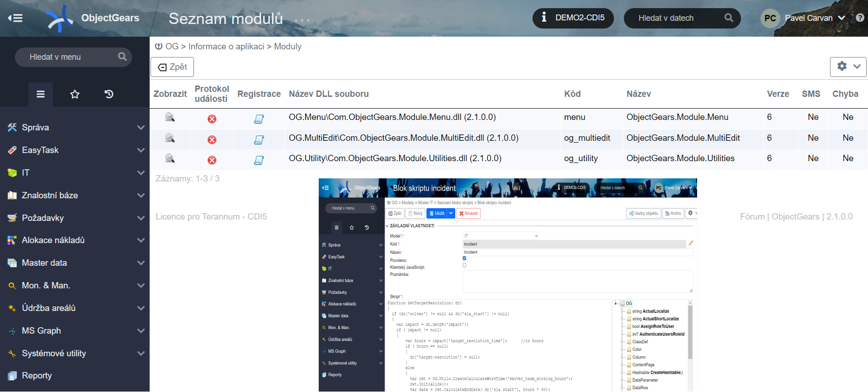Image resolution: width=868 pixels, height=392 pixels.
Task: Switch to the favorites star tab
Action: point(75,94)
